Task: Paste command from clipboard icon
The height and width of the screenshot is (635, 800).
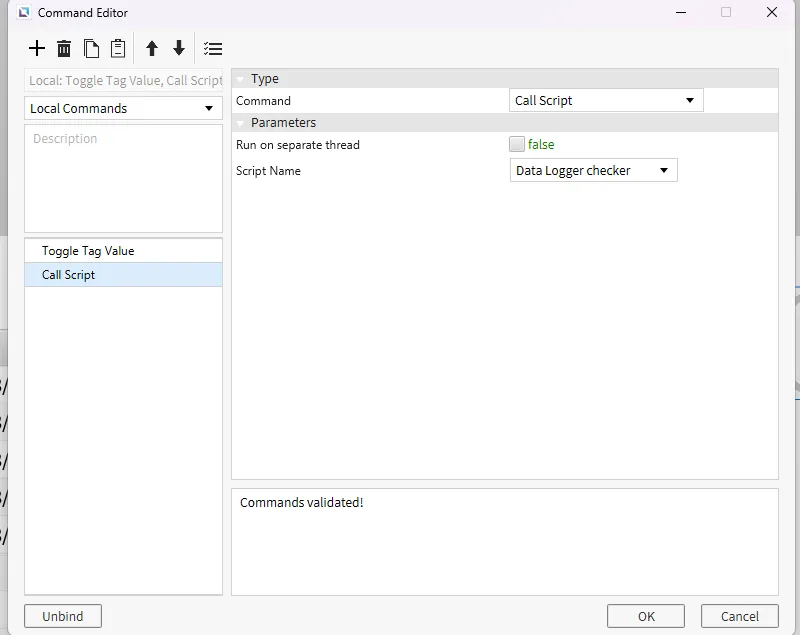Action: 118,48
